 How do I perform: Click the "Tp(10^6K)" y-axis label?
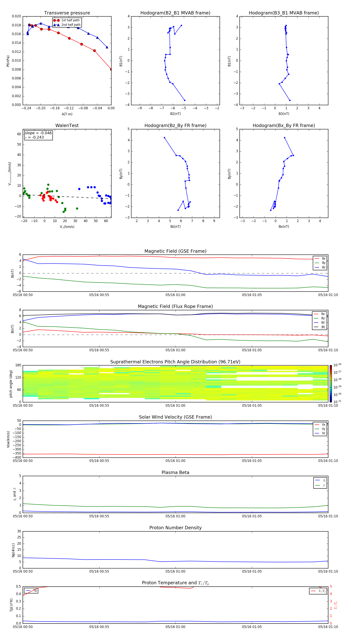[x=11, y=605]
